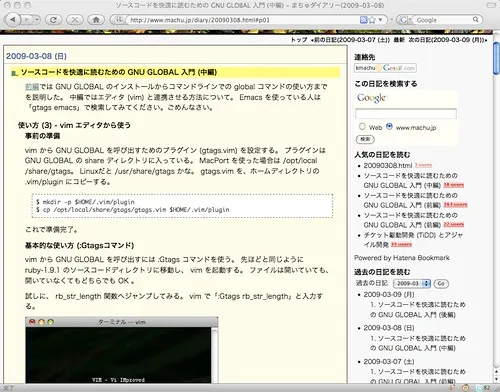Open sidebar date 2009-03-09 (月)
The image size is (500, 392).
(x=389, y=295)
